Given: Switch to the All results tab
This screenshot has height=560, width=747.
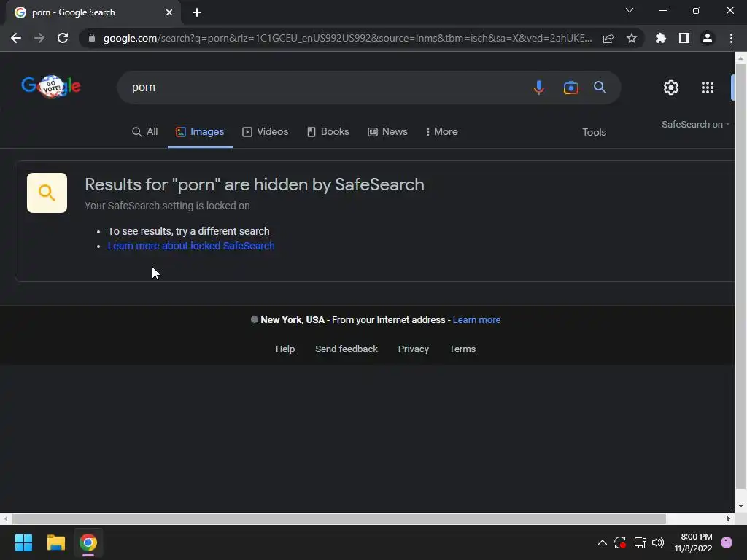Looking at the screenshot, I should click(145, 132).
